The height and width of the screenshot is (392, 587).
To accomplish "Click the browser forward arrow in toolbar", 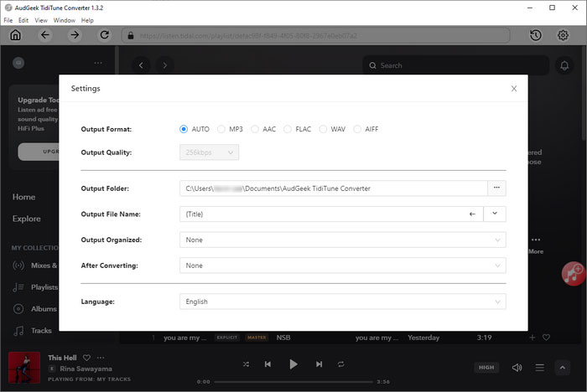I will [x=75, y=35].
